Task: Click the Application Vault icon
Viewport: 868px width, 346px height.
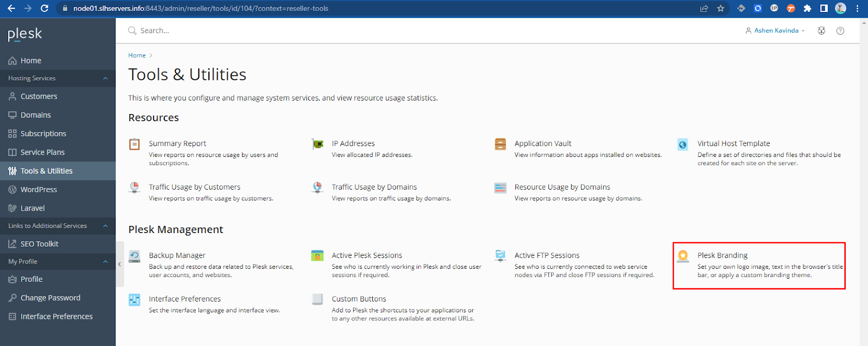Action: pos(500,144)
